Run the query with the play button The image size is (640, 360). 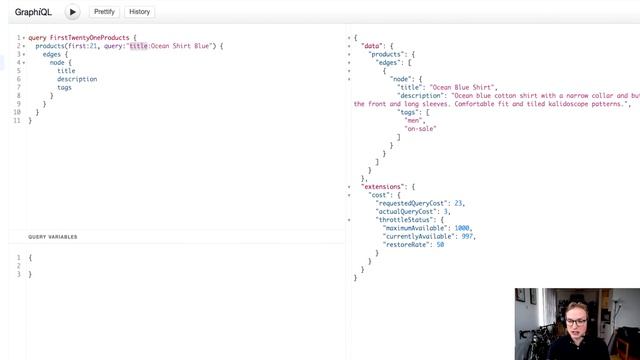click(72, 12)
